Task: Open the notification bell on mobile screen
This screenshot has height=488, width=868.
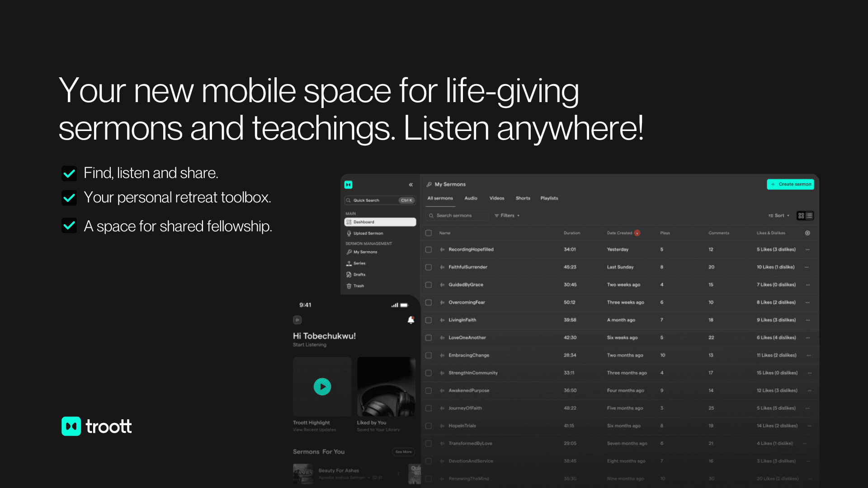Action: 410,320
